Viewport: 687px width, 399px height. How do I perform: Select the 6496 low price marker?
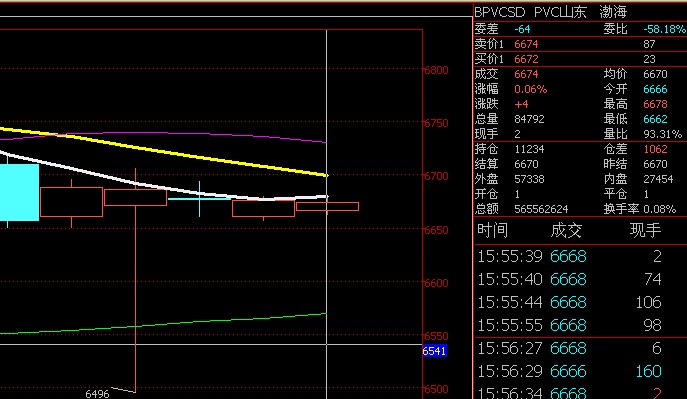(x=97, y=394)
